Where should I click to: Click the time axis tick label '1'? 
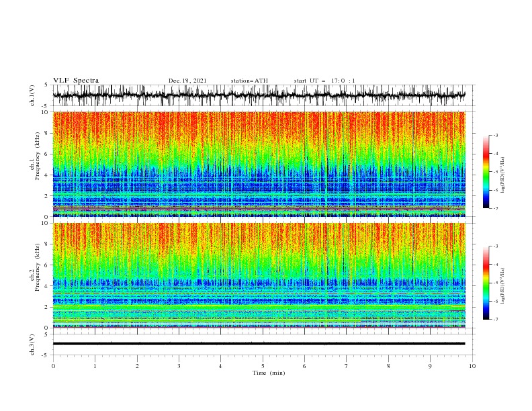(95, 366)
